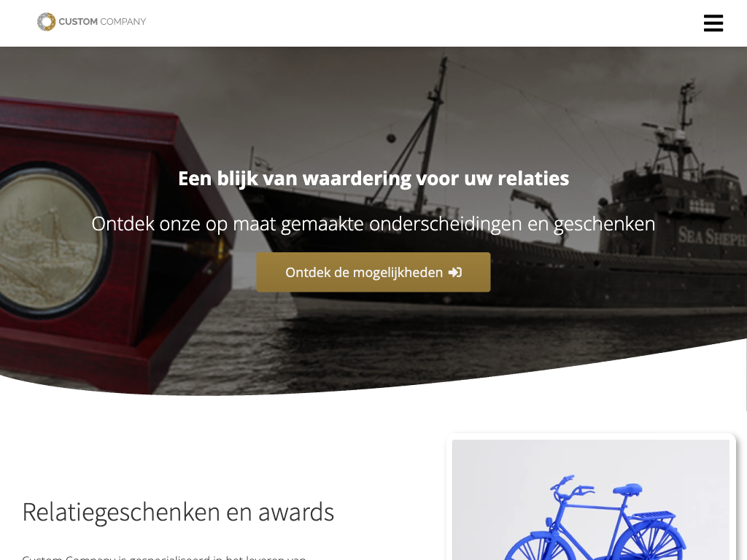The image size is (747, 560).
Task: Click the 'CUSTOM COMPANY' logo text
Action: 102,22
